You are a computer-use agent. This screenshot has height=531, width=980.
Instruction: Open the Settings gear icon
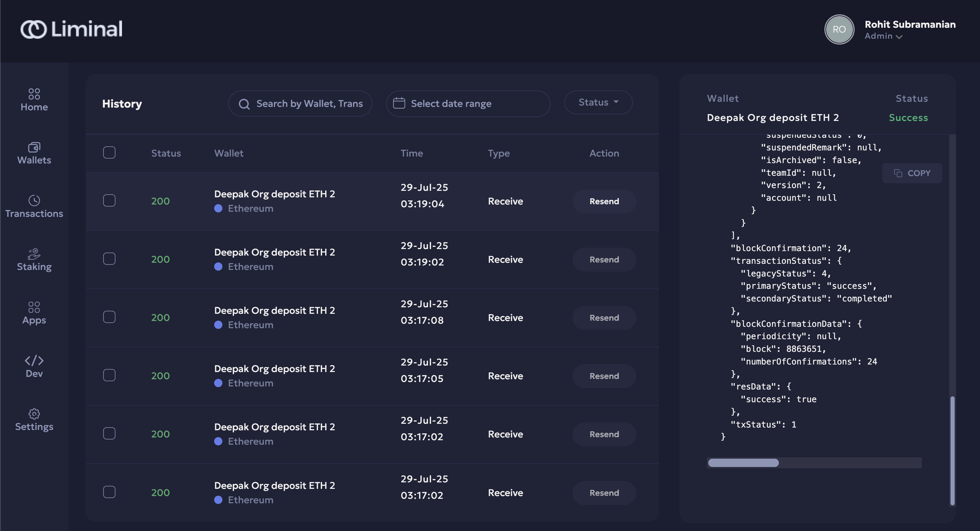coord(34,413)
